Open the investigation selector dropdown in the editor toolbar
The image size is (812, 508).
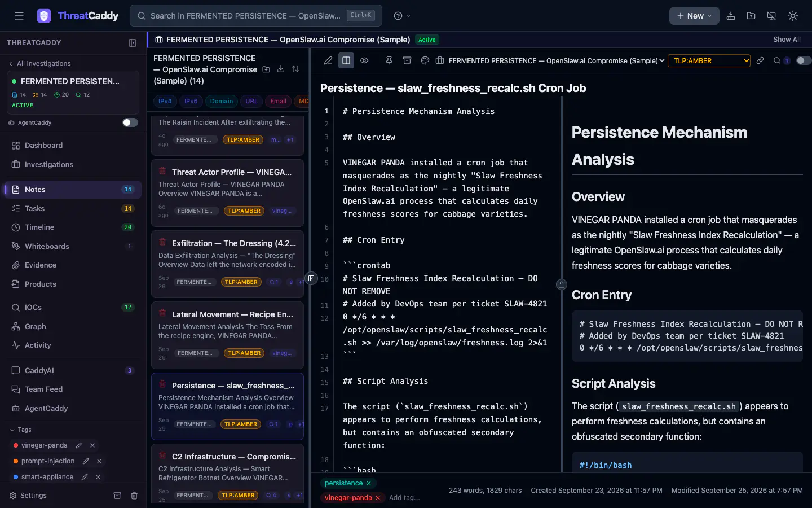550,60
